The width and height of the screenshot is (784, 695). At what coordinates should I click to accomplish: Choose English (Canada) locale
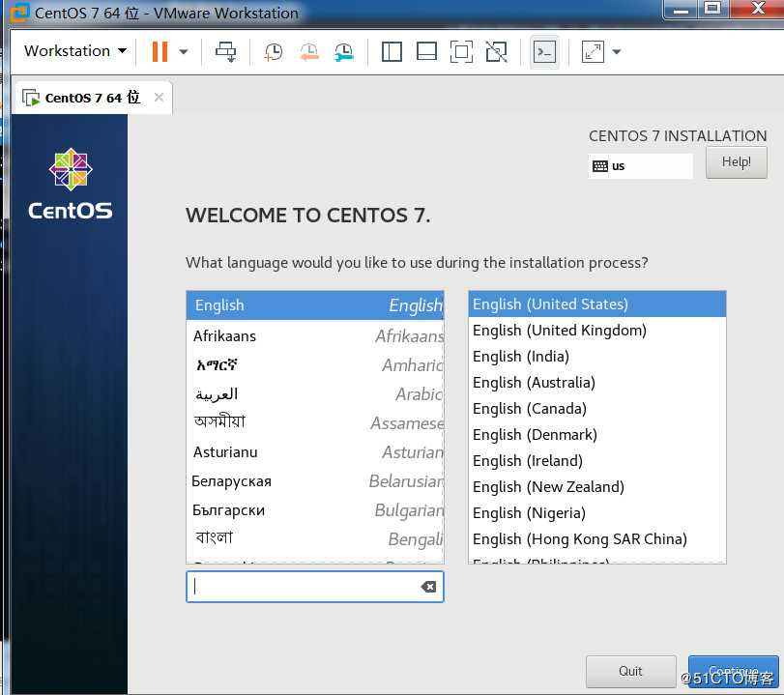(x=597, y=409)
